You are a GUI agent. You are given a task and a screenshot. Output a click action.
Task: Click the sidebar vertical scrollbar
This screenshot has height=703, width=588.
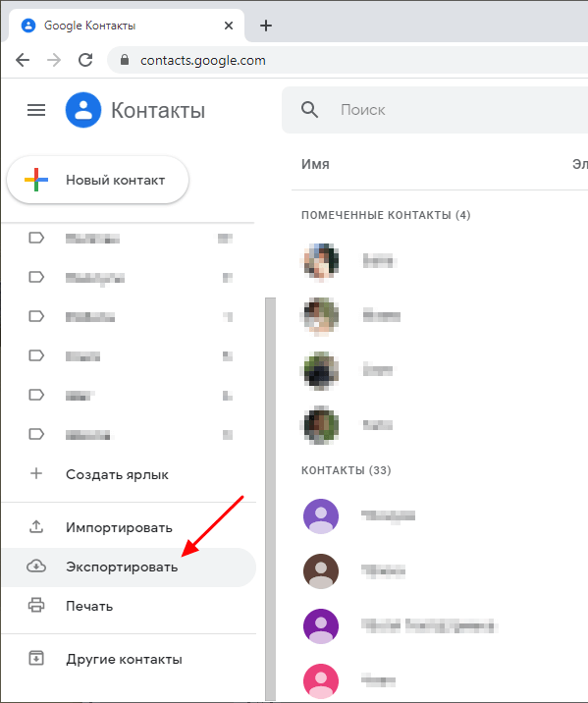270,498
